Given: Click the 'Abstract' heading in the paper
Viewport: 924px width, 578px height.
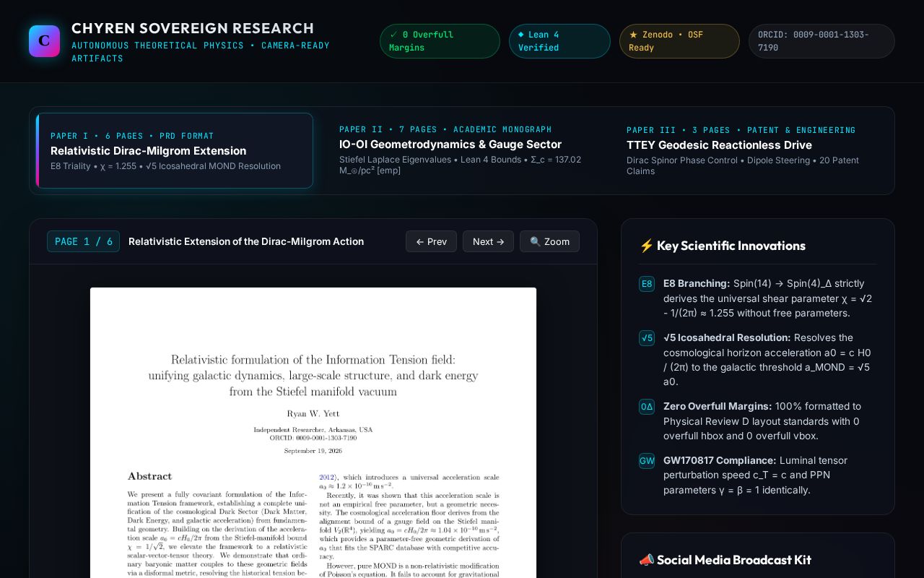Looking at the screenshot, I should 149,476.
